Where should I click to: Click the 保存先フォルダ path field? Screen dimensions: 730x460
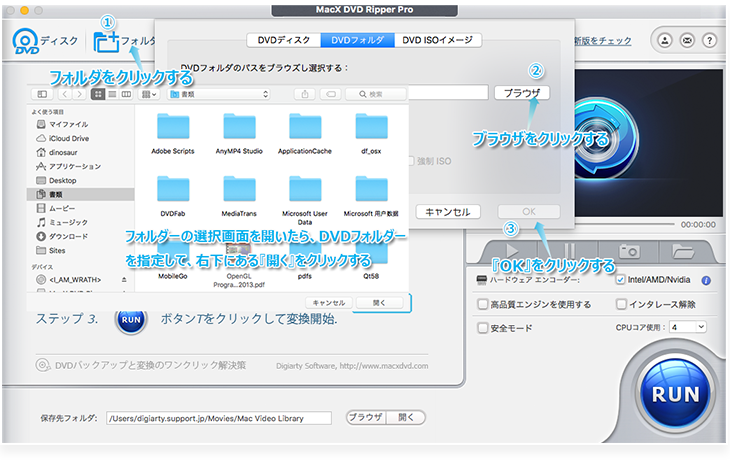219,418
